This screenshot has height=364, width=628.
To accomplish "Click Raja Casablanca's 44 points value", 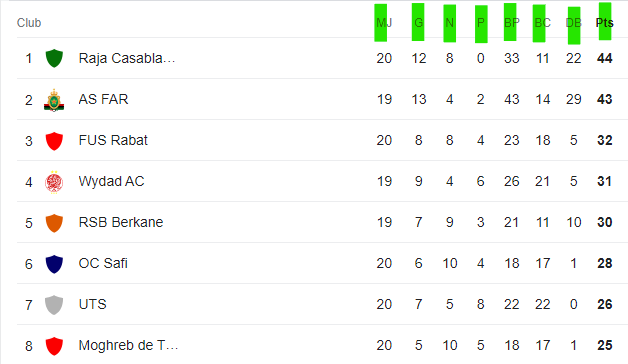I will coord(604,58).
